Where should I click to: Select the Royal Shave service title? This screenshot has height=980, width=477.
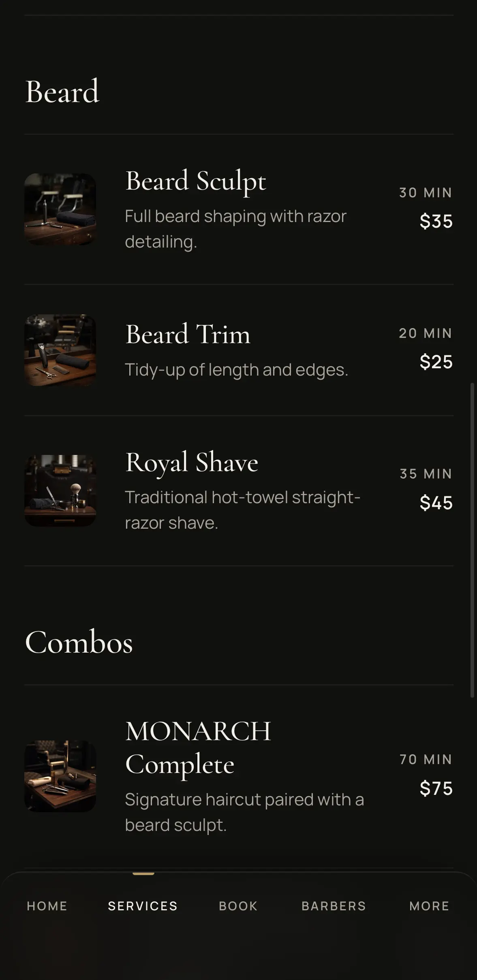192,462
